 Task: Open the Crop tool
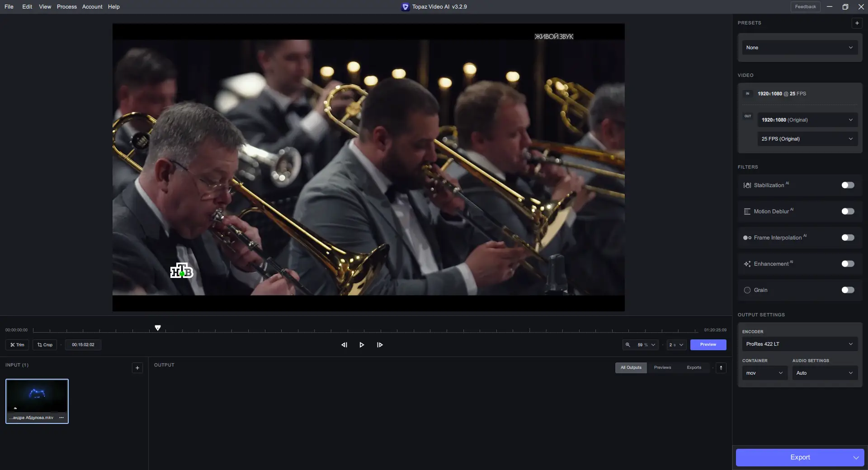[x=45, y=345]
